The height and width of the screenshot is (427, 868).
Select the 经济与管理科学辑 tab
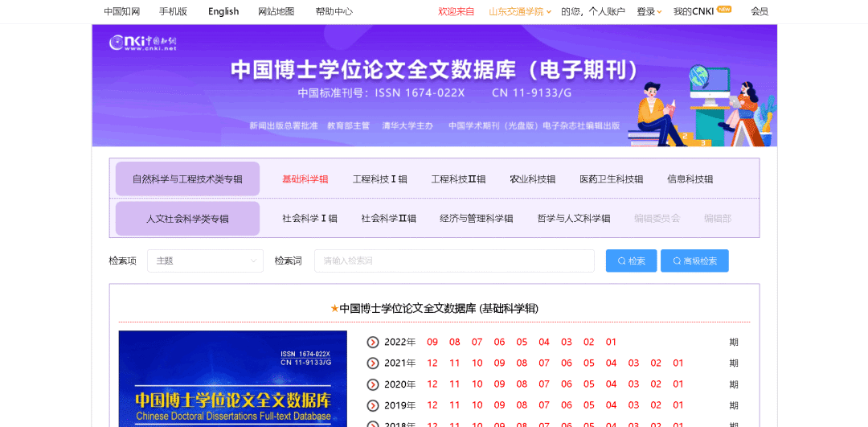point(476,218)
